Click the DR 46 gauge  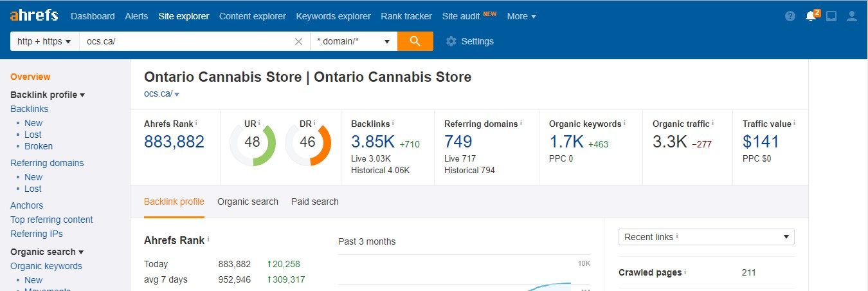[307, 142]
